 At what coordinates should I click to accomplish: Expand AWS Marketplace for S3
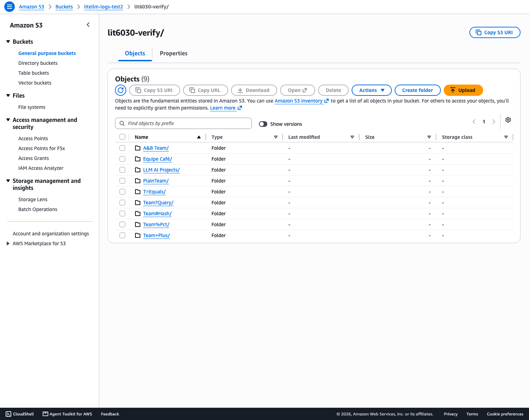(x=8, y=243)
